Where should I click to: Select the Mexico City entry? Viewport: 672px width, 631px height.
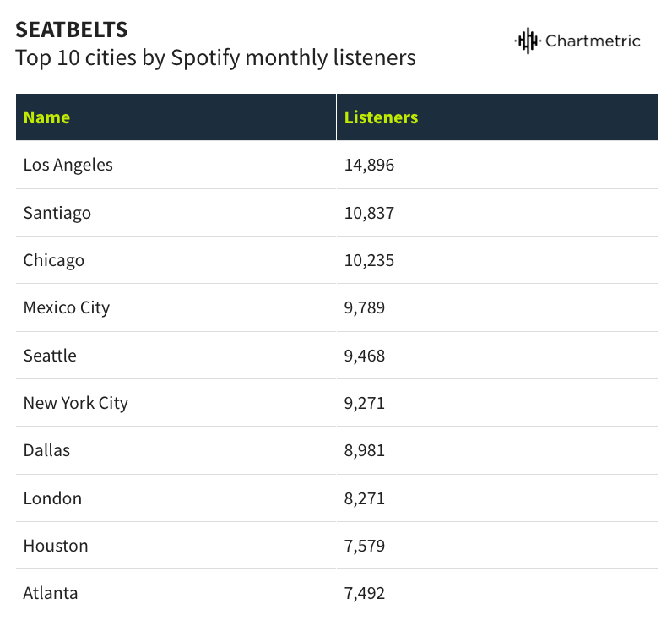coord(66,307)
